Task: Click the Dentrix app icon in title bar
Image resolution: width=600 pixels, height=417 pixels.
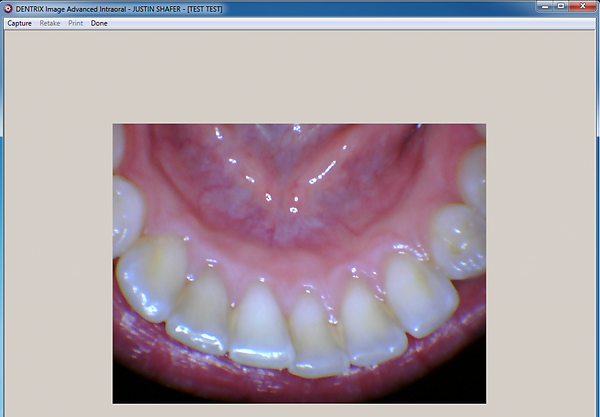Action: (8, 8)
